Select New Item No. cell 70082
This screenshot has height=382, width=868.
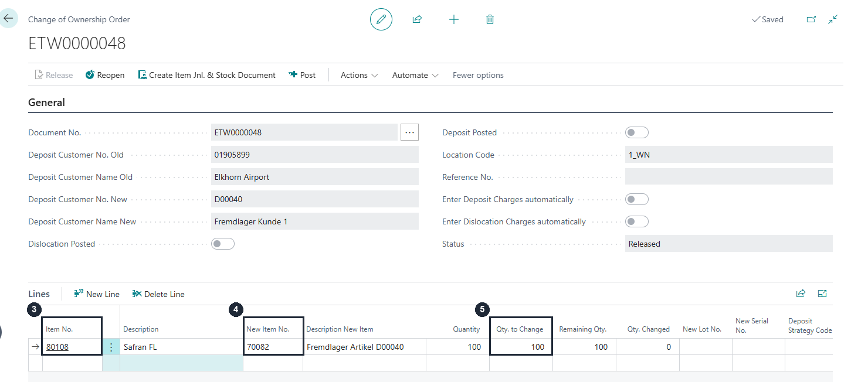point(273,347)
